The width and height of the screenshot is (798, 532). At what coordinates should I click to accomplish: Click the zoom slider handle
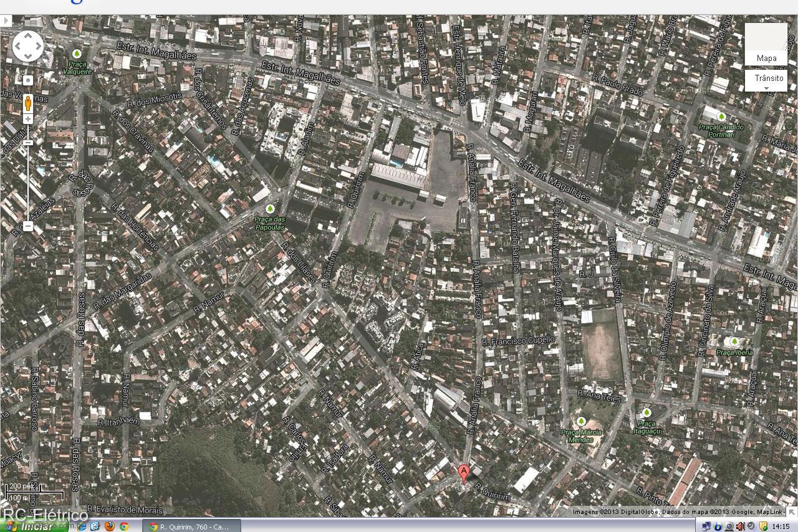tap(28, 143)
